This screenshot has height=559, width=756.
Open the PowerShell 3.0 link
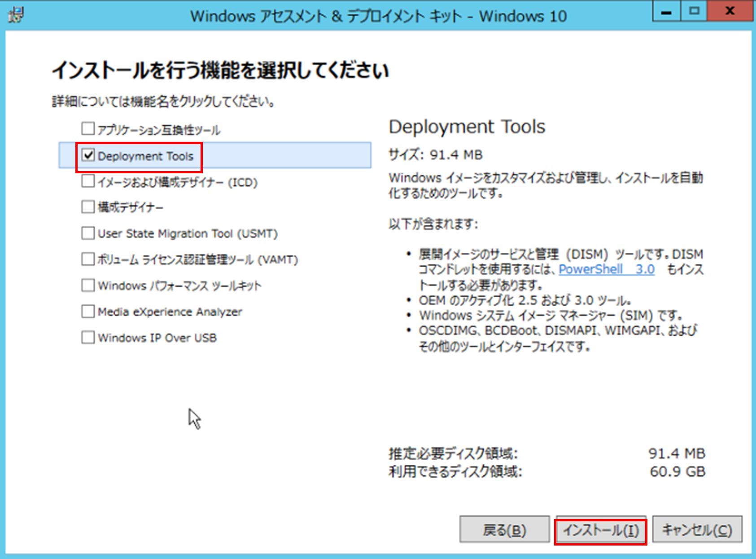coord(607,269)
